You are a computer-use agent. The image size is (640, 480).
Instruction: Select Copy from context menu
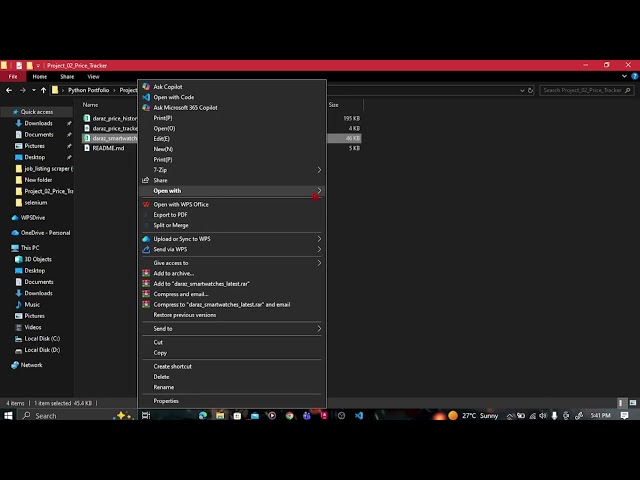[160, 353]
